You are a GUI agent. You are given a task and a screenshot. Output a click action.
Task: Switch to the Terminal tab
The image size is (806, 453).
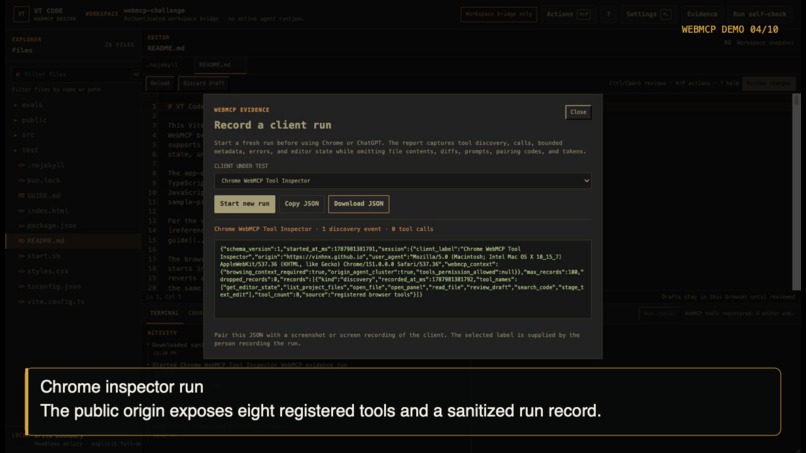164,313
